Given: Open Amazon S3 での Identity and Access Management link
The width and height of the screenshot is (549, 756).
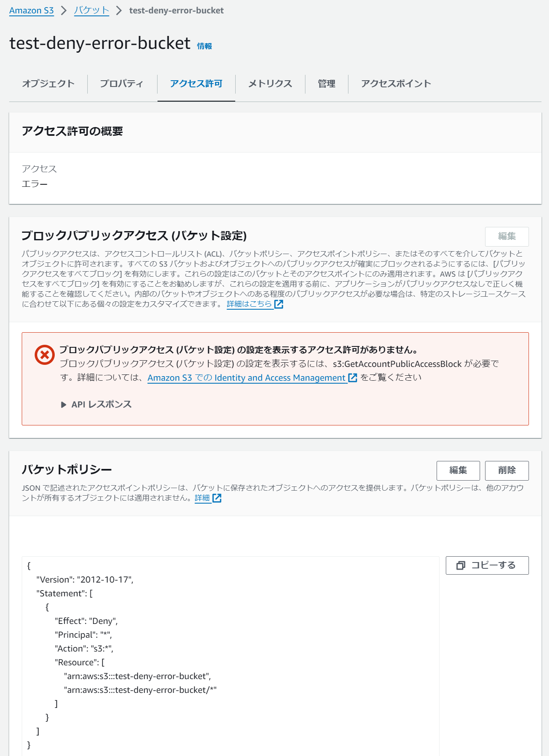Looking at the screenshot, I should click(x=247, y=378).
